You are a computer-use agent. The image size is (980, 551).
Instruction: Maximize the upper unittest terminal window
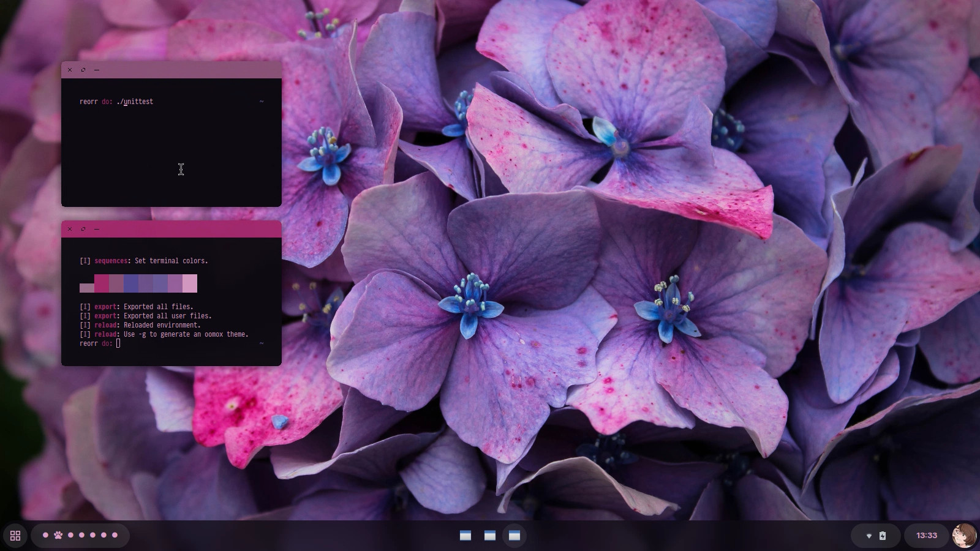(x=83, y=70)
